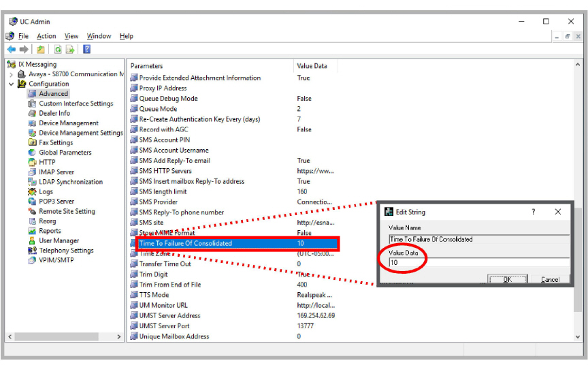
Task: Click the Value Data input field
Action: tap(479, 263)
